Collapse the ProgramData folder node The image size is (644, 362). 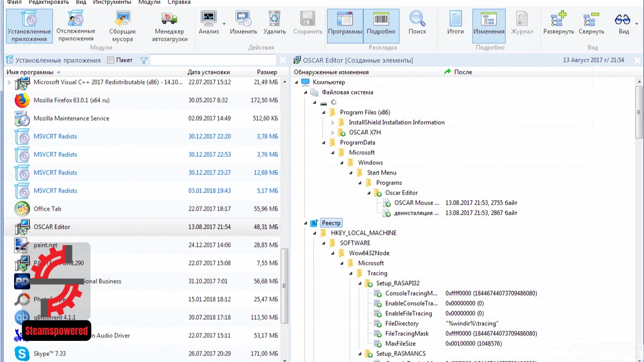[x=324, y=142]
